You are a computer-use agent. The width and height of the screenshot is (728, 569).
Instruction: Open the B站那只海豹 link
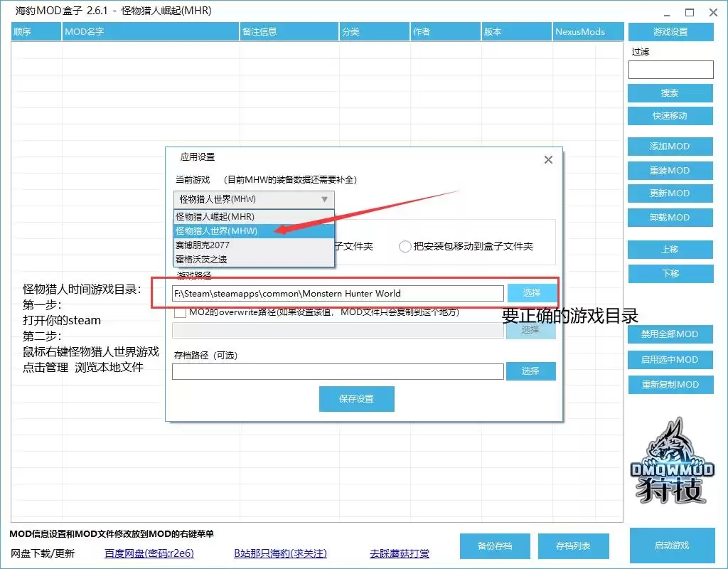coord(280,553)
